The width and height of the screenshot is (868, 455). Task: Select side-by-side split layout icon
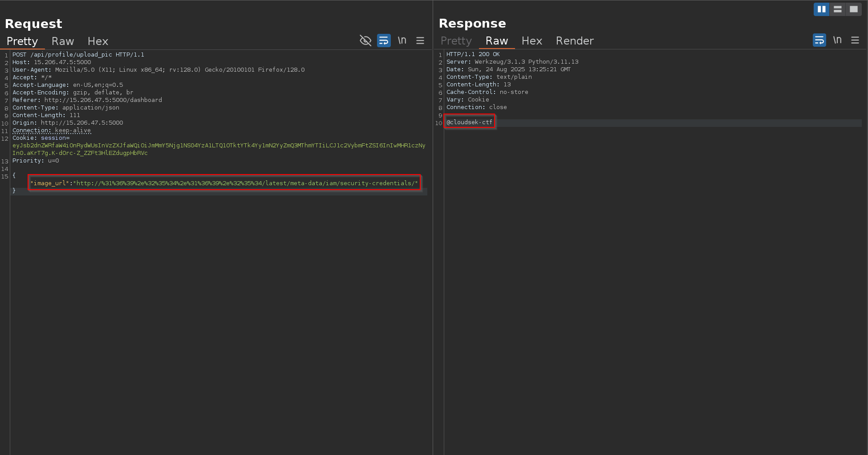pyautogui.click(x=821, y=9)
